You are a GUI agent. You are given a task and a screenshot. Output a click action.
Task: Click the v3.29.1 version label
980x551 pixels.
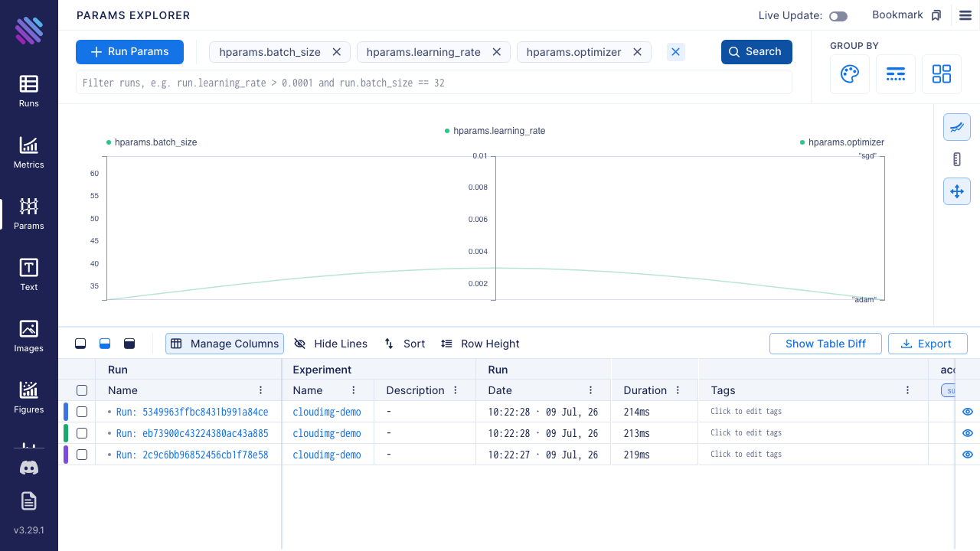click(x=29, y=530)
